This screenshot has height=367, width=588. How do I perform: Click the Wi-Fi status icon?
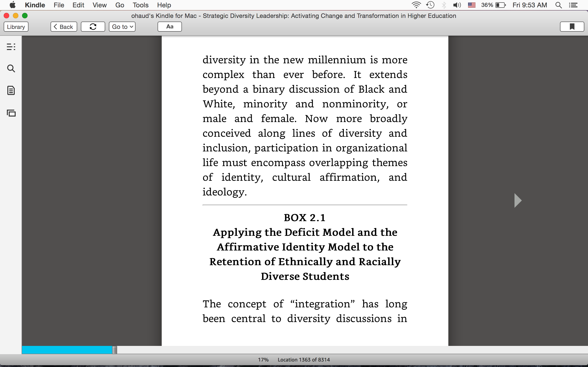(x=416, y=5)
